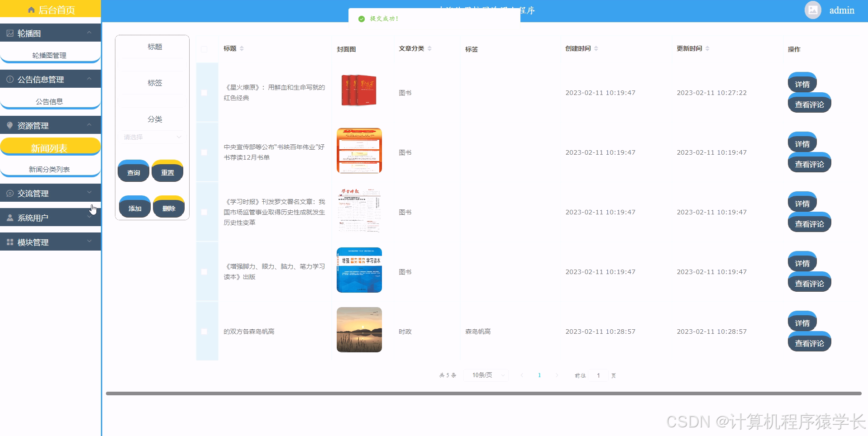This screenshot has height=436, width=868.
Task: Go to previous page arrow
Action: pos(522,375)
